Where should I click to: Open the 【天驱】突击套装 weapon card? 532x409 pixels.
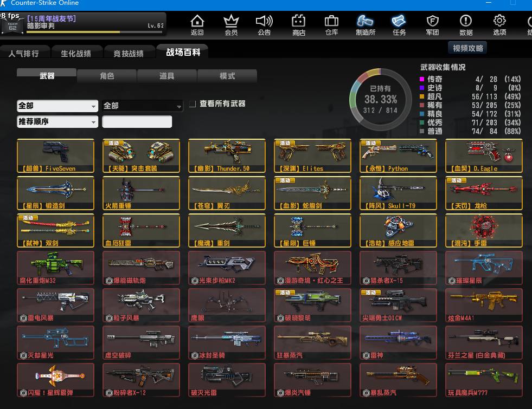(141, 156)
